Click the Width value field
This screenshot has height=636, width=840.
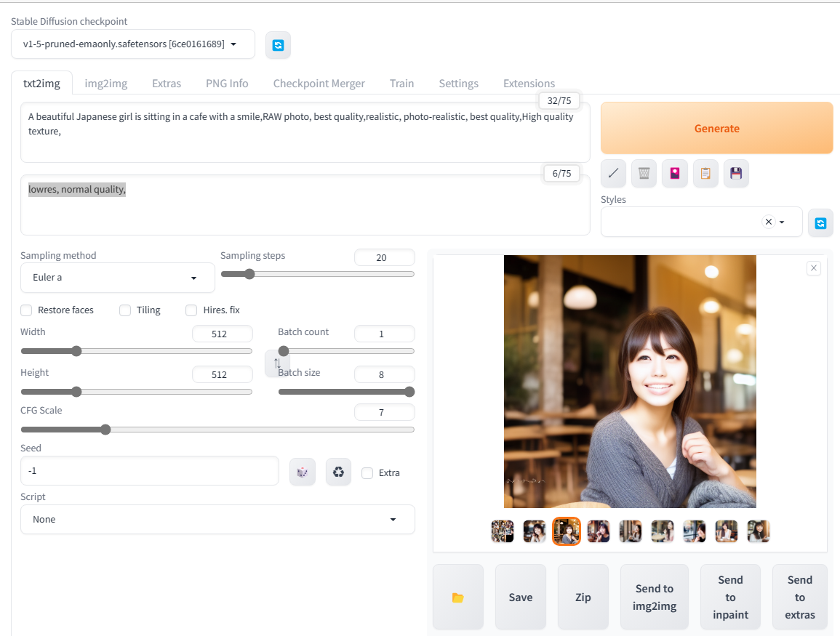point(223,334)
